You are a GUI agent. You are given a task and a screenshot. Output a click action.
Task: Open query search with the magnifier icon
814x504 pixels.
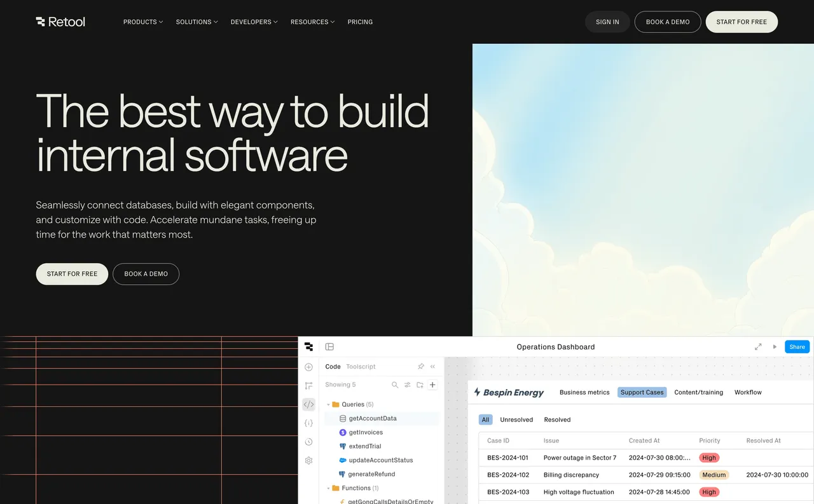tap(395, 385)
